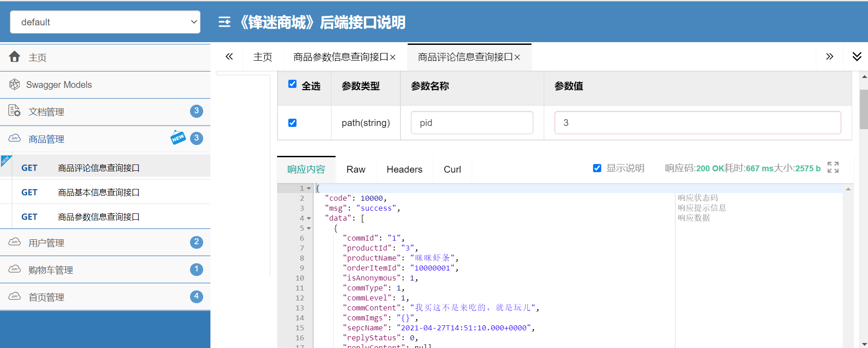Click the 首页管理 count badge 4
The width and height of the screenshot is (868, 348).
[x=196, y=296]
